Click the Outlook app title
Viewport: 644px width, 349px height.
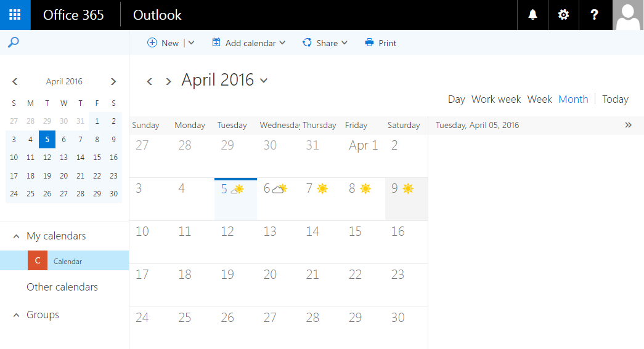click(157, 15)
